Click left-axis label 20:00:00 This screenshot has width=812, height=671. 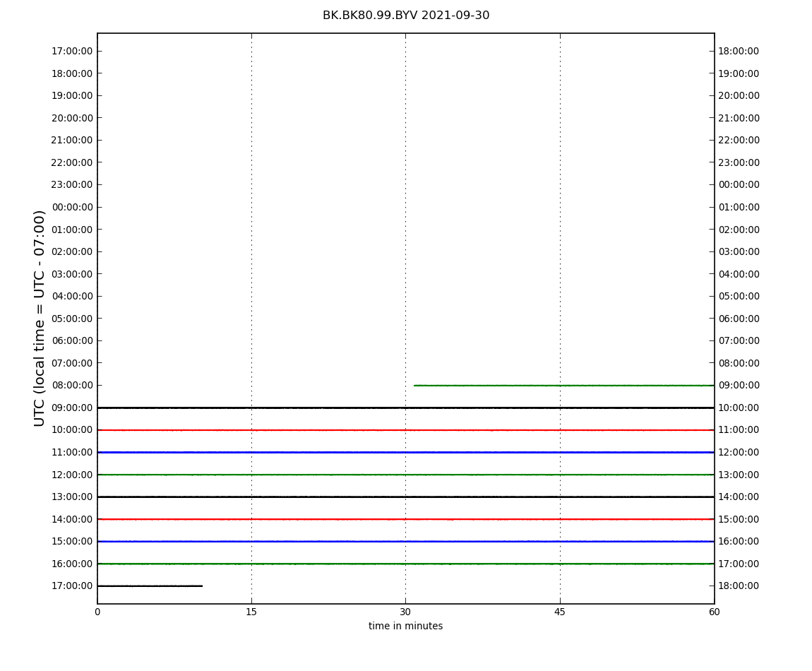click(x=72, y=118)
